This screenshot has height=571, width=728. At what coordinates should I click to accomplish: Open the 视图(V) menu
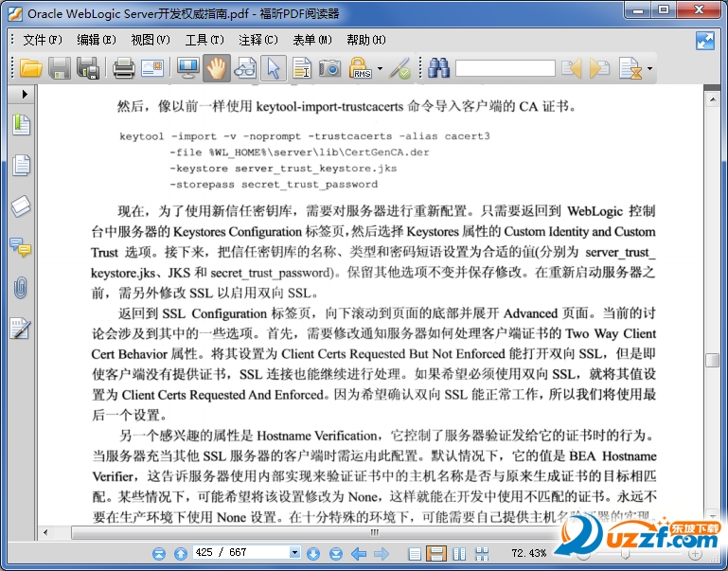(x=151, y=40)
